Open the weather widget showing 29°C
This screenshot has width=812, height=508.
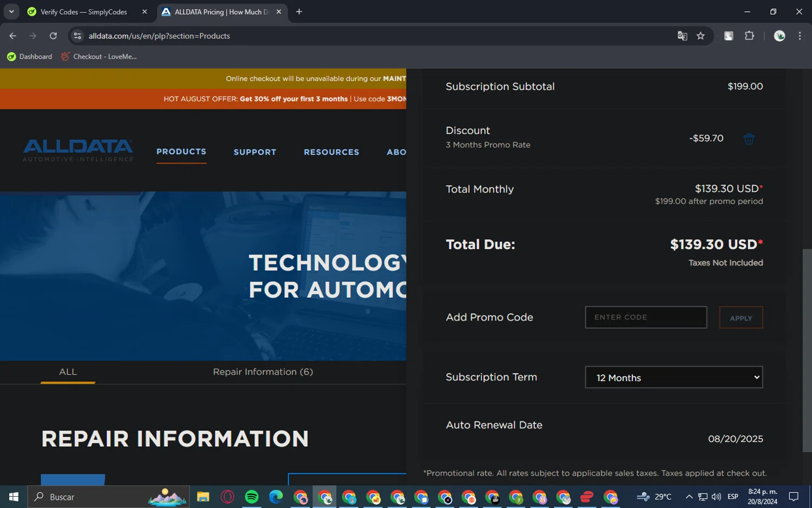[x=654, y=497]
